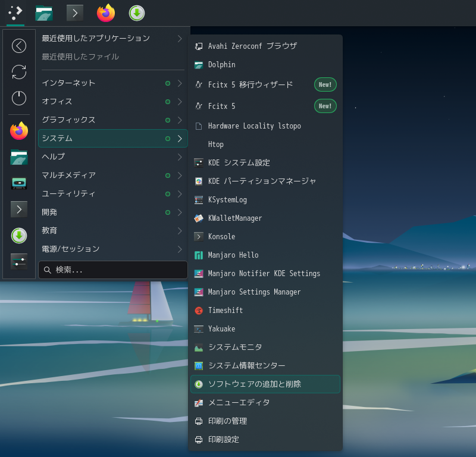Open the 教育 category

(113, 231)
